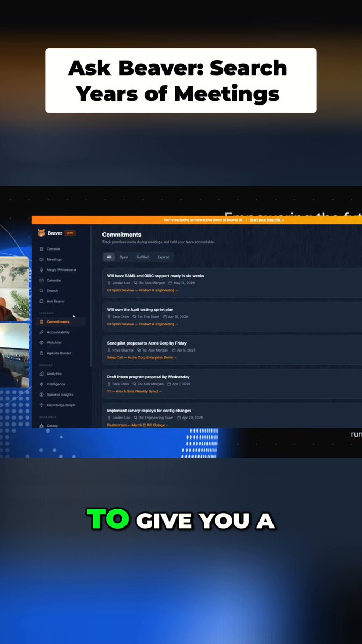Switch to the Fulfilled tab
Image resolution: width=362 pixels, height=644 pixels.
click(x=143, y=257)
